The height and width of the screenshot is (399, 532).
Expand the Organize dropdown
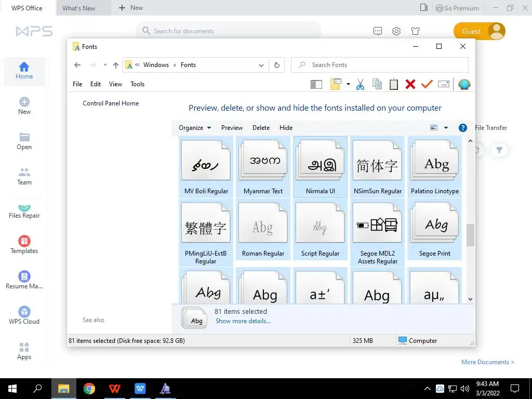(x=195, y=128)
